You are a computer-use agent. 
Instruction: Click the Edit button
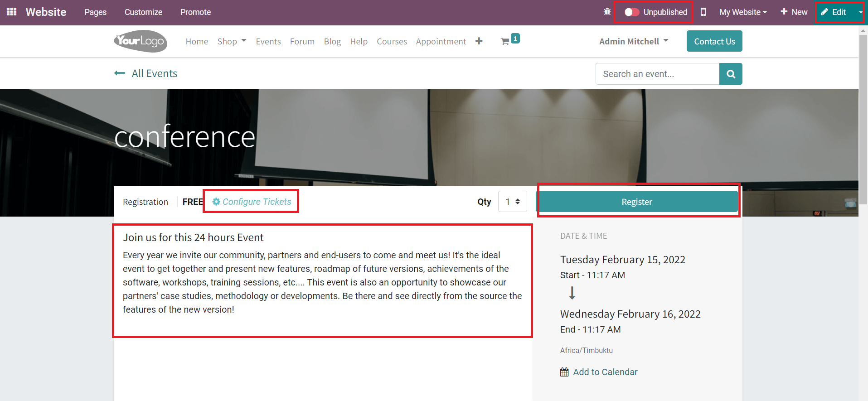[834, 12]
